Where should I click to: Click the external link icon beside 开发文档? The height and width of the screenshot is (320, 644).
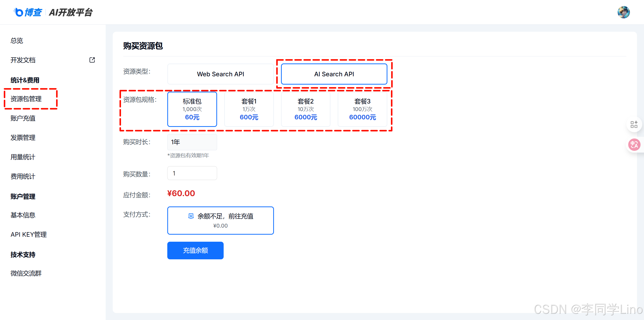tap(92, 60)
